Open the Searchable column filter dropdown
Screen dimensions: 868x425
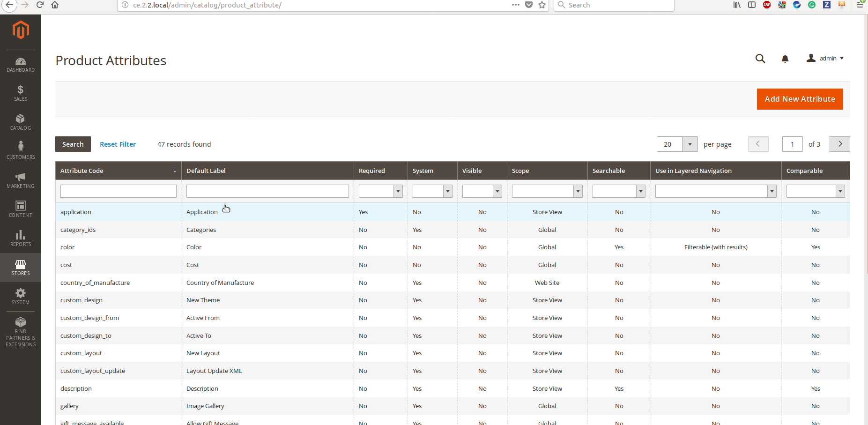tap(640, 191)
